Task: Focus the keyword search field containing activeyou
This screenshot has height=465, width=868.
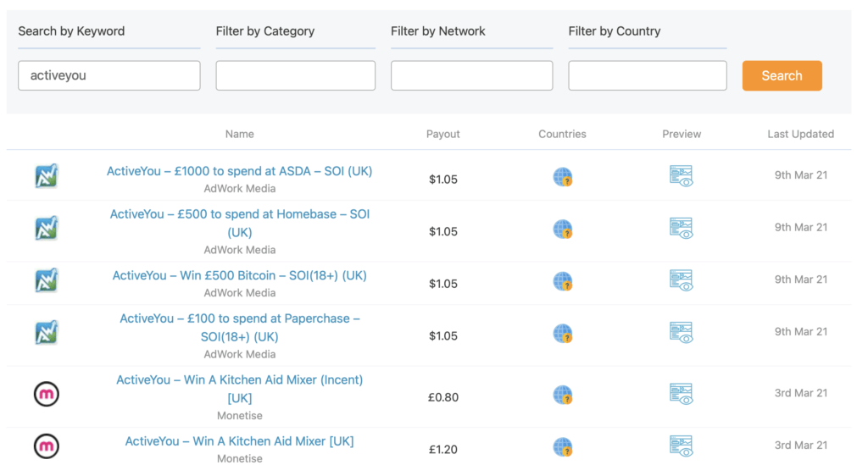Action: [x=109, y=75]
